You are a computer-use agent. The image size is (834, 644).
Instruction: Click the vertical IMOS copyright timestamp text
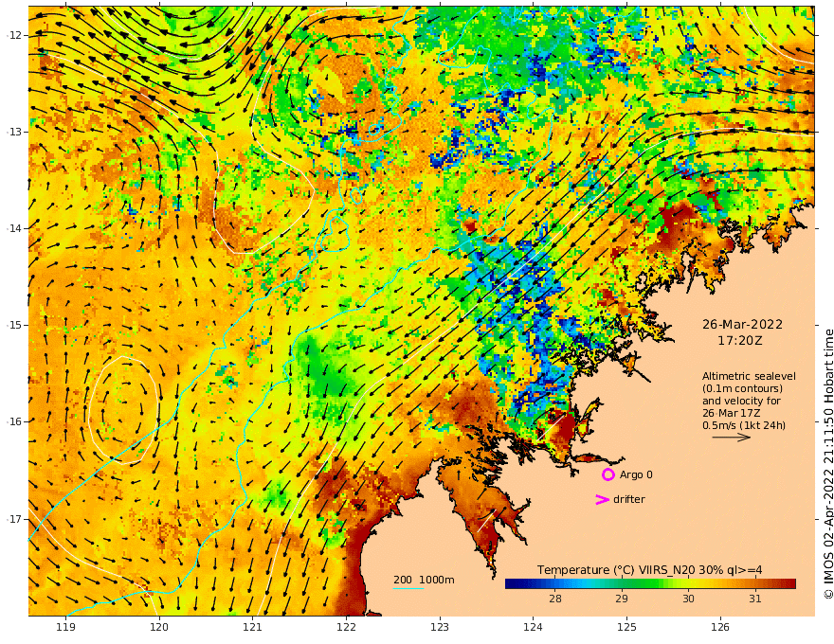827,464
